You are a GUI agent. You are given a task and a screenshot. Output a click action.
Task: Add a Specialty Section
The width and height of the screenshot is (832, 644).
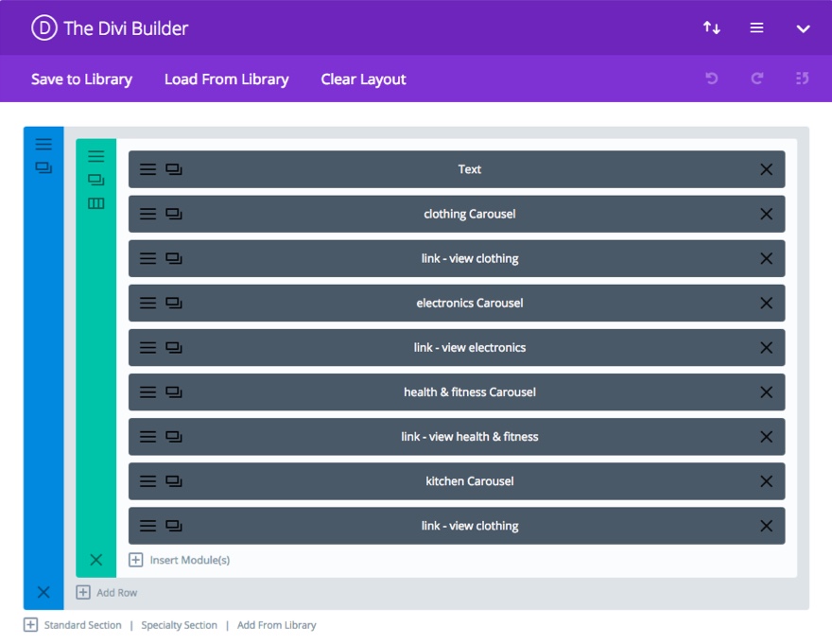[180, 625]
